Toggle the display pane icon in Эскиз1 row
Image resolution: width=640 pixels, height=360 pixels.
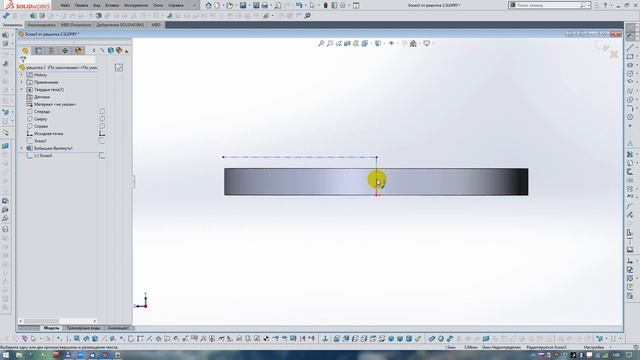[x=102, y=141]
